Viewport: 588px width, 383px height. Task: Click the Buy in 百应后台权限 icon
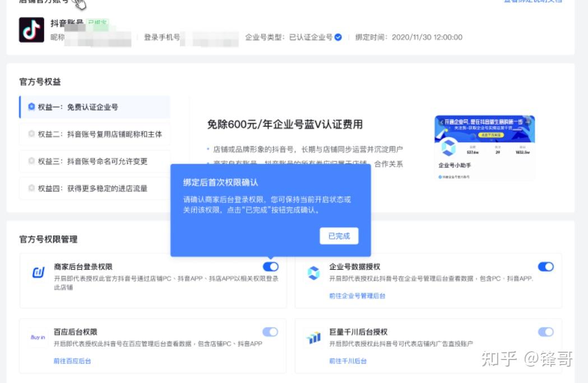(38, 337)
